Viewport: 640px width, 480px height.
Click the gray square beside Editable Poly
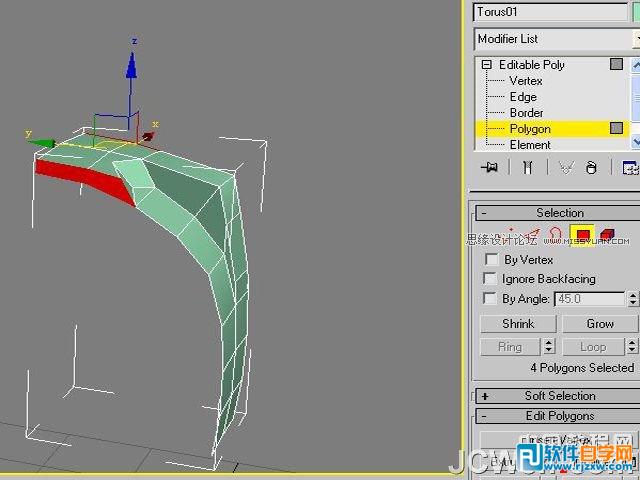[x=616, y=64]
